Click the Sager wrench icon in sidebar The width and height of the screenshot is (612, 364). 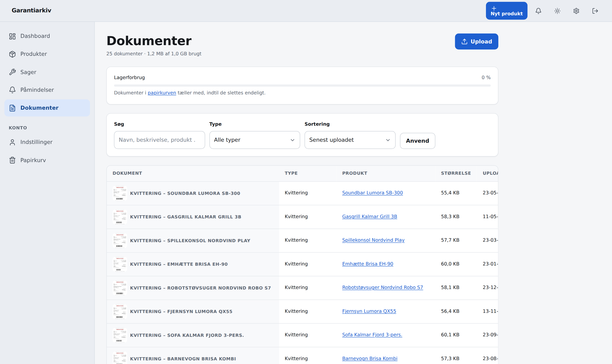point(12,72)
